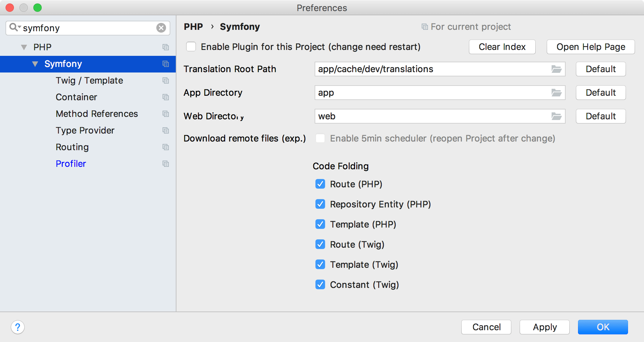The height and width of the screenshot is (342, 644).
Task: Collapse the PHP tree node
Action: [x=24, y=46]
